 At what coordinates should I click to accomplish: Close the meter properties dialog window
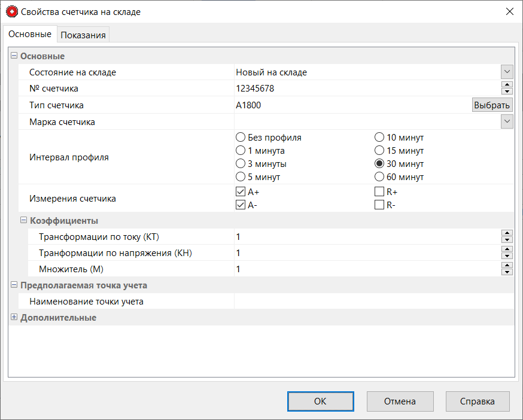pyautogui.click(x=509, y=11)
